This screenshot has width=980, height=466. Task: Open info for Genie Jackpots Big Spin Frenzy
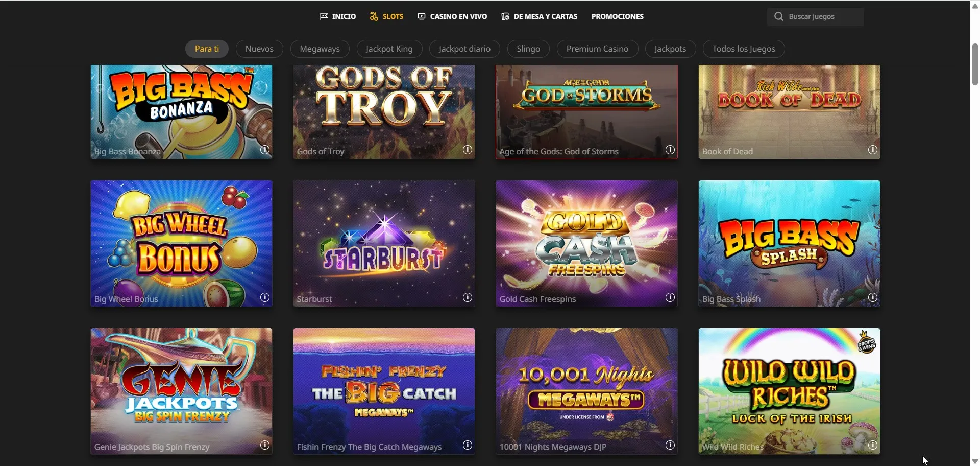265,446
